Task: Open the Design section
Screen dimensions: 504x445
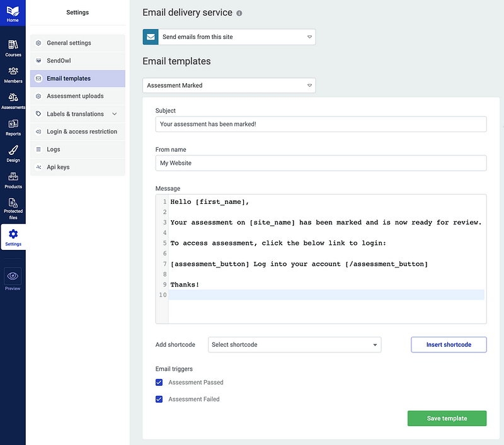Action: pos(13,154)
